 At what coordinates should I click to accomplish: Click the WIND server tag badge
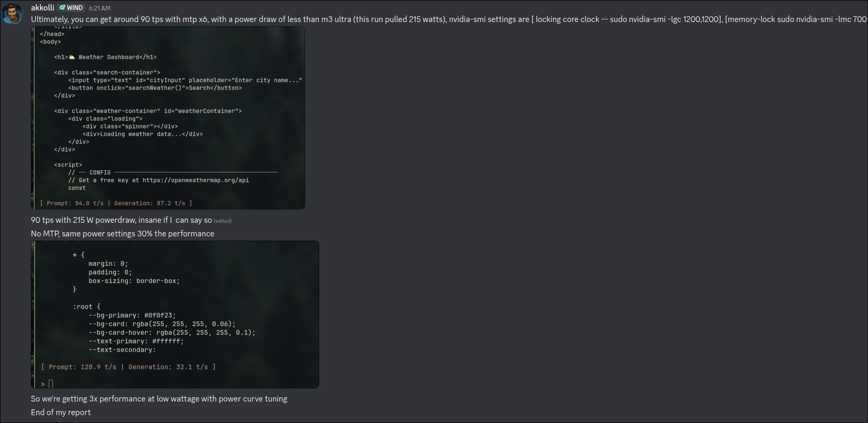click(x=71, y=8)
